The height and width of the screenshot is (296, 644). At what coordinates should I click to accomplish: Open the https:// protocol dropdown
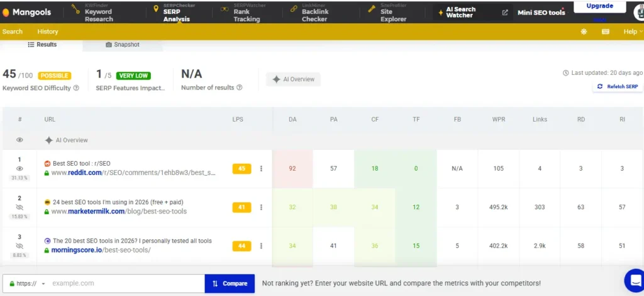[x=27, y=283]
